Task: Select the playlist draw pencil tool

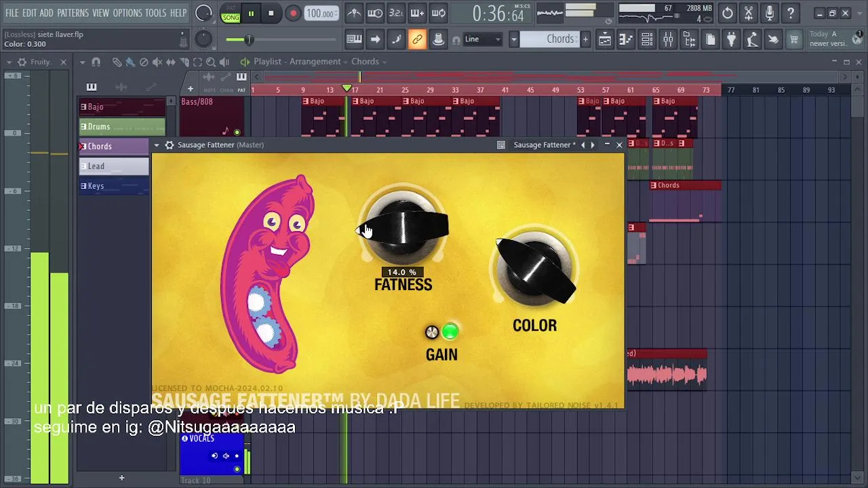Action: click(117, 62)
